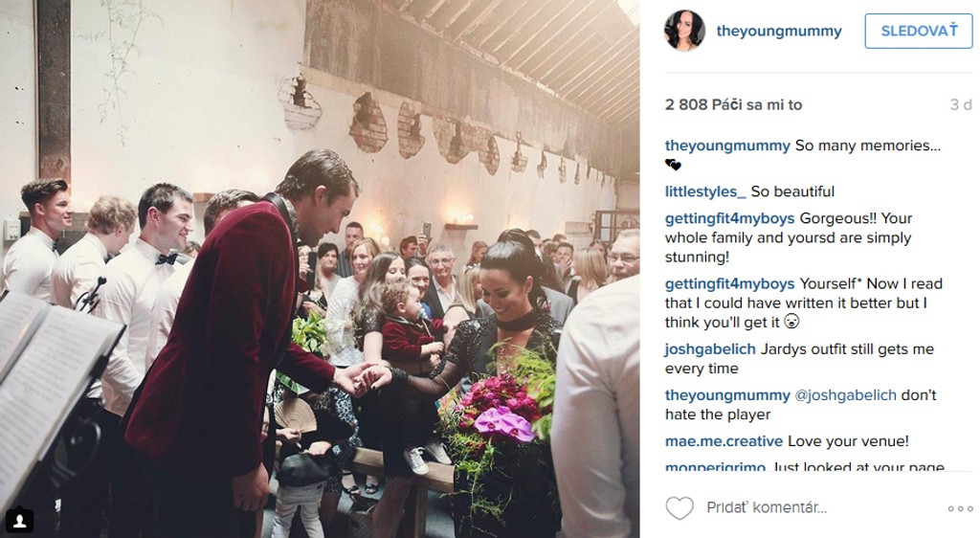Open the three-dots more options menu
The width and height of the screenshot is (980, 538).
point(960,508)
